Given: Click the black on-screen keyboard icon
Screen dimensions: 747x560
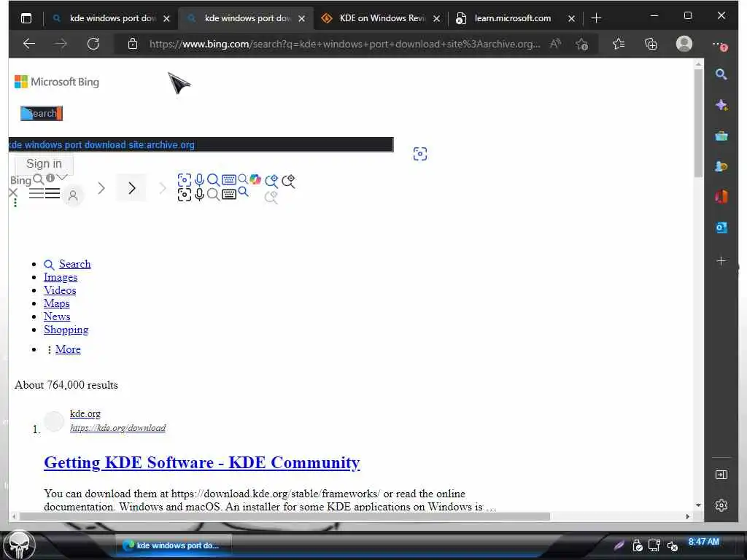Looking at the screenshot, I should coord(229,194).
